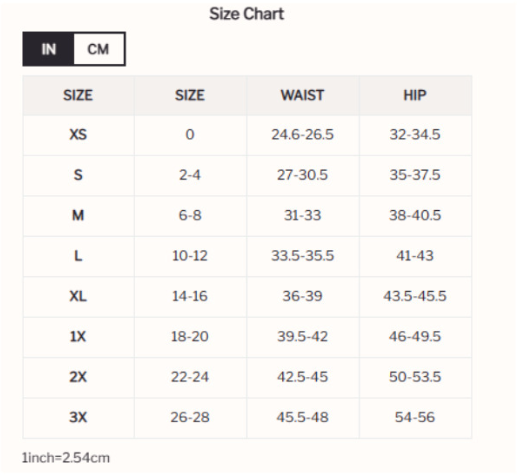The image size is (517, 475).
Task: Select the M size row label
Action: coord(78,215)
